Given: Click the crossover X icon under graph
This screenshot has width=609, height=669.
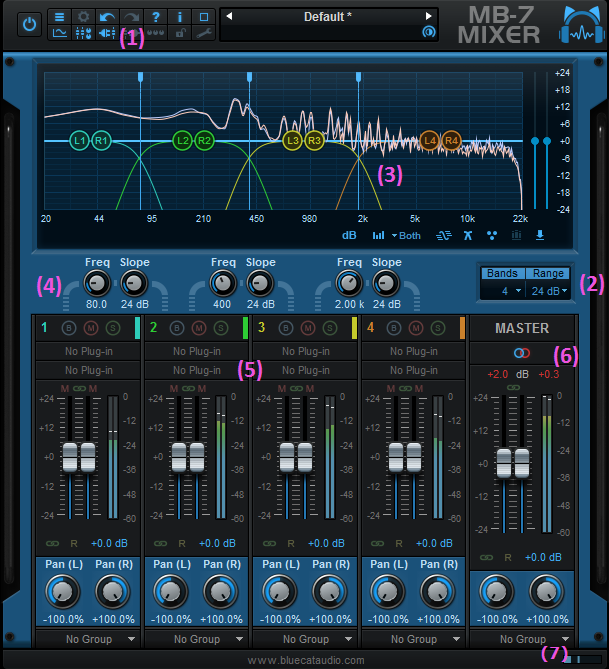Looking at the screenshot, I should (468, 236).
